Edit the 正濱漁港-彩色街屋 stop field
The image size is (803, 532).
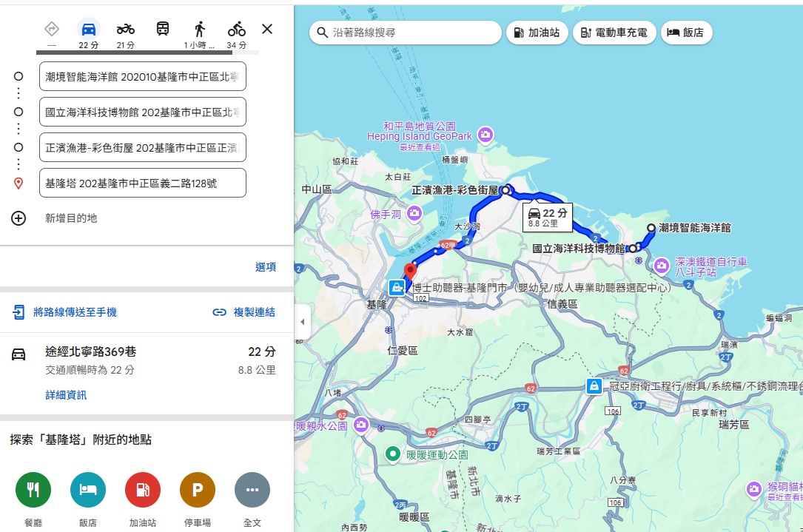[142, 147]
